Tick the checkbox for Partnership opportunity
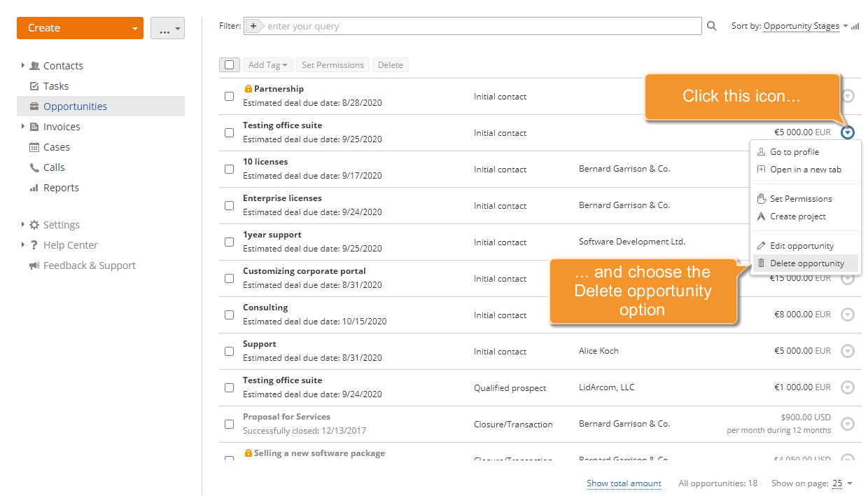 pos(230,96)
